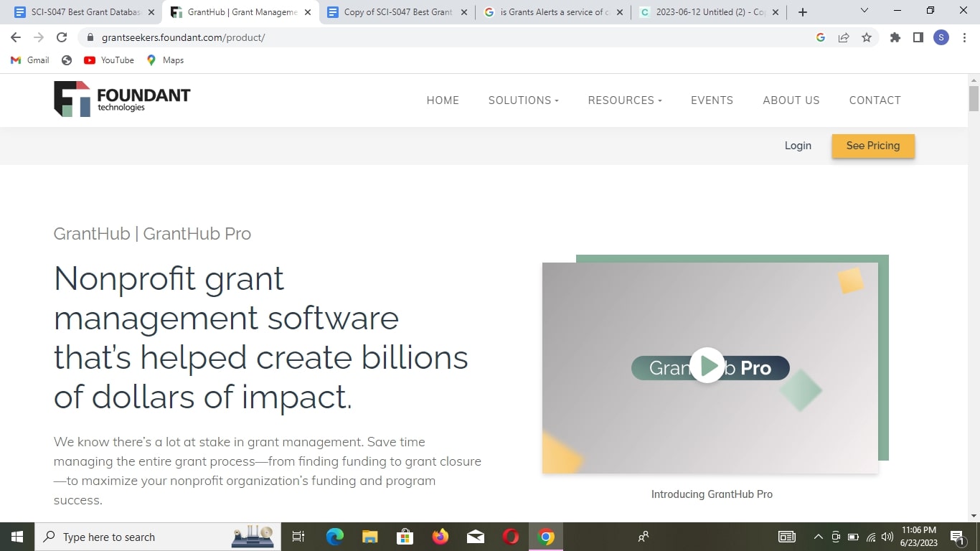The width and height of the screenshot is (980, 551).
Task: Reload the current page
Action: click(x=61, y=37)
